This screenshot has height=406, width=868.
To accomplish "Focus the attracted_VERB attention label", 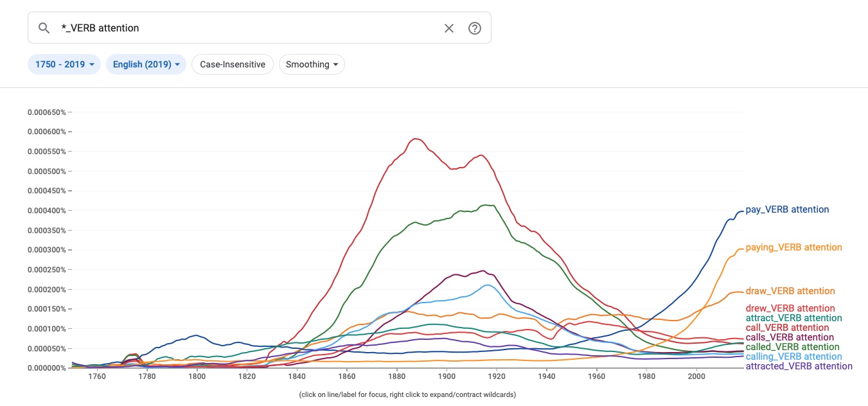I will 798,366.
